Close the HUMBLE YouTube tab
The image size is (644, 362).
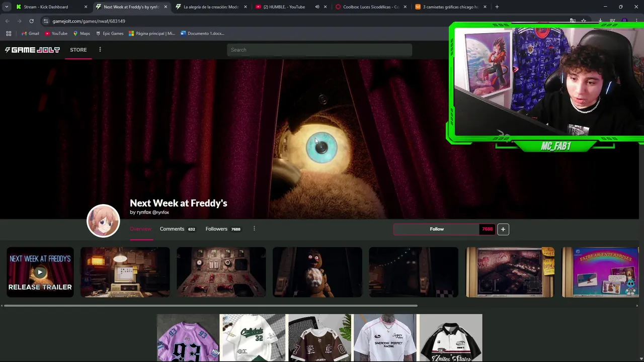click(x=325, y=7)
